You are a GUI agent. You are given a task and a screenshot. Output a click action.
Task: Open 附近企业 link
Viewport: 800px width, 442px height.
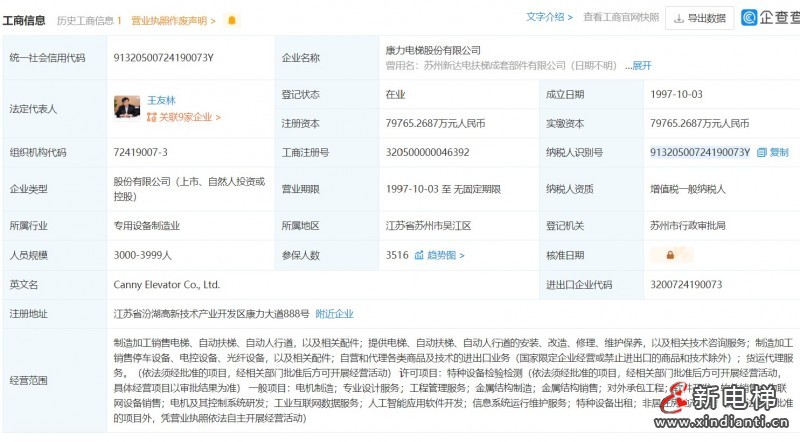pyautogui.click(x=334, y=313)
